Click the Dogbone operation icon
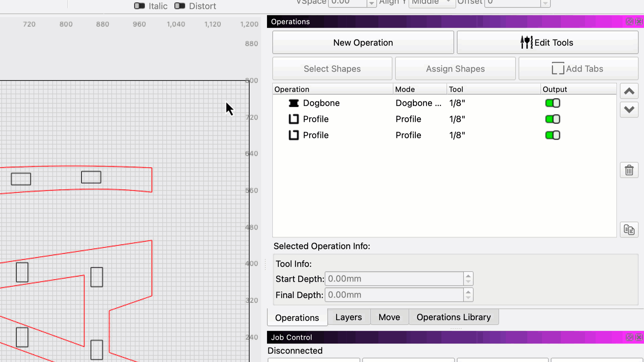Viewport: 644px width, 362px height. click(293, 103)
